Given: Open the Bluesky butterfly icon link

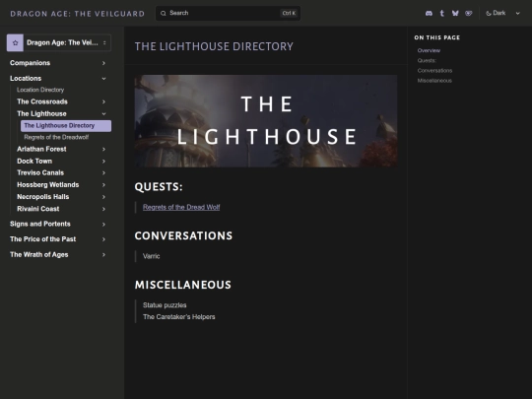Looking at the screenshot, I should click(455, 13).
